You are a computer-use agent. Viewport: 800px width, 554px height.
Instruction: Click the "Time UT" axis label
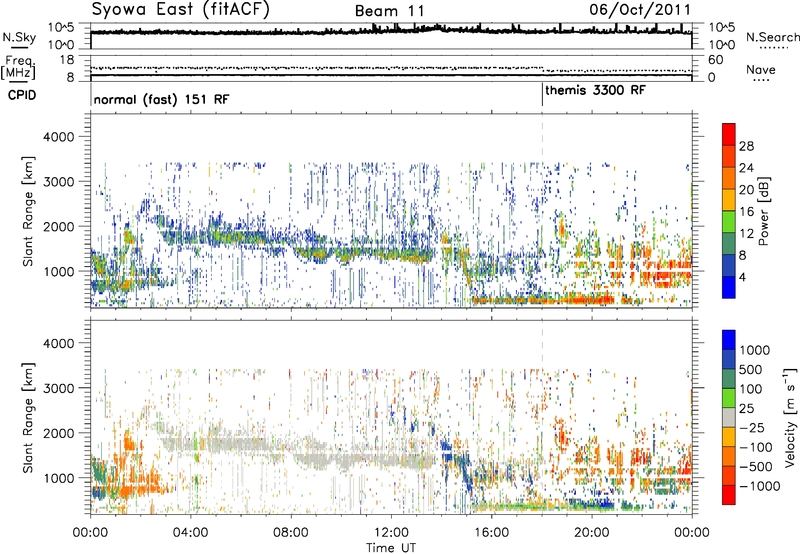[x=391, y=548]
